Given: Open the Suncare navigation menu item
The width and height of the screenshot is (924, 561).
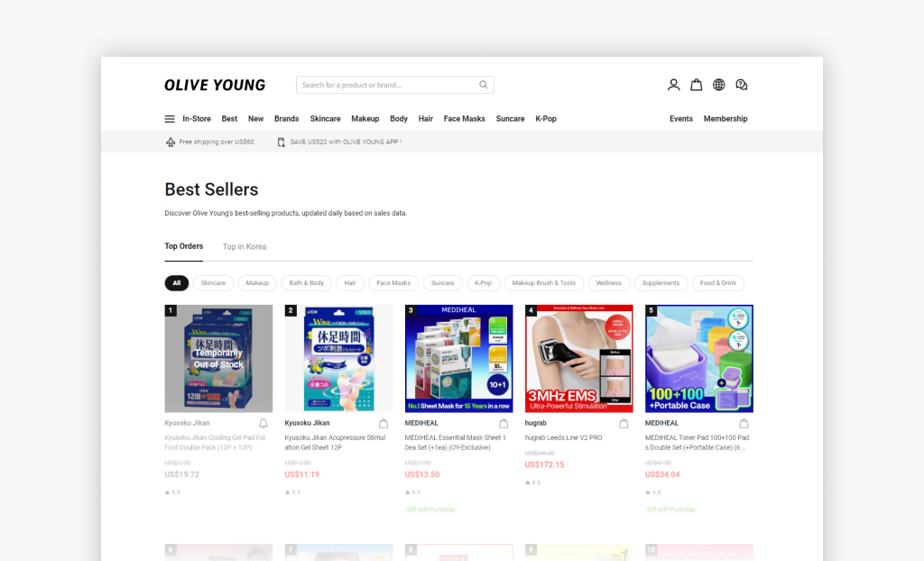Looking at the screenshot, I should (x=511, y=118).
